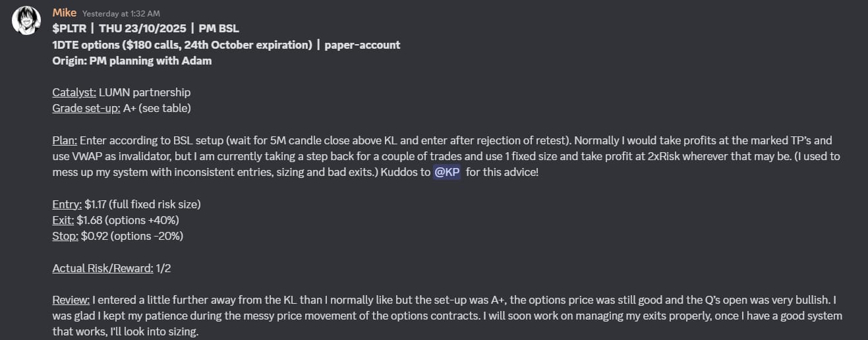Click the underlined 'Plan:' label
Viewport: 868px width, 340px height.
[65, 140]
